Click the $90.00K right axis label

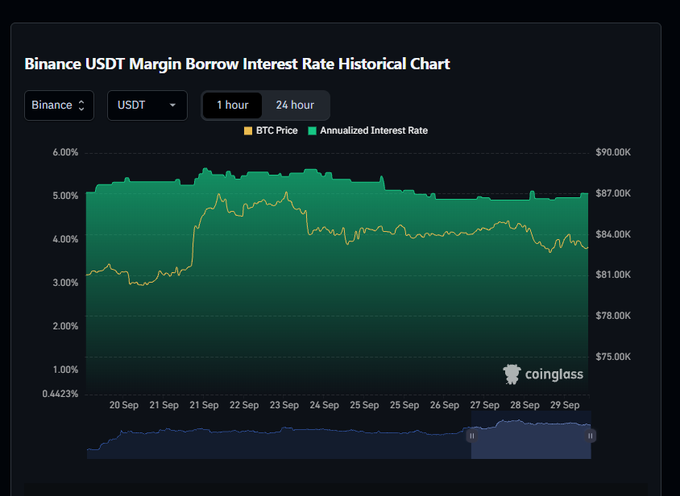[x=613, y=152]
